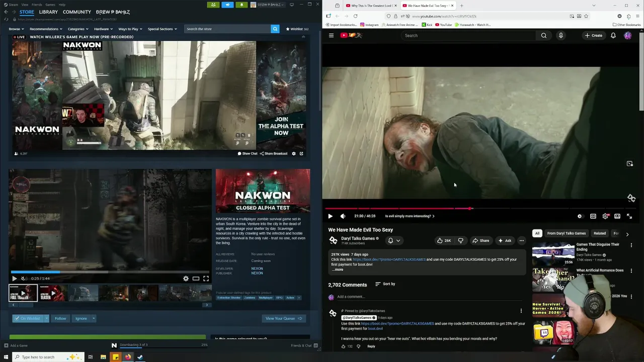The width and height of the screenshot is (644, 362).
Task: Select the 'Related' chip
Action: coord(600,233)
